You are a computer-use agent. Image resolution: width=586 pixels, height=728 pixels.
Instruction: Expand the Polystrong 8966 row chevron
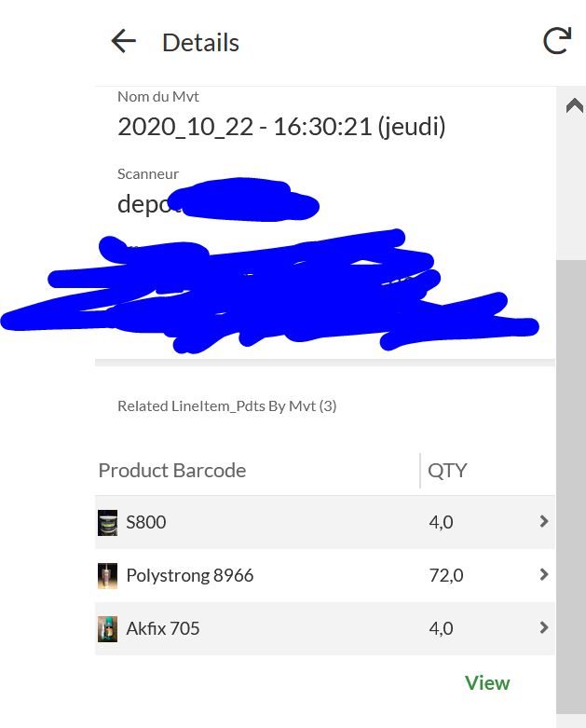pyautogui.click(x=544, y=575)
